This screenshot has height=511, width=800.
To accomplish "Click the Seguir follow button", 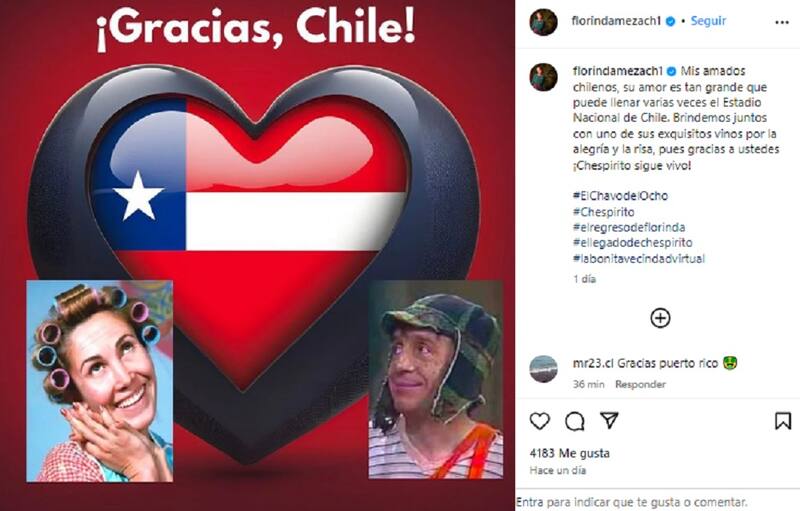I will (708, 21).
